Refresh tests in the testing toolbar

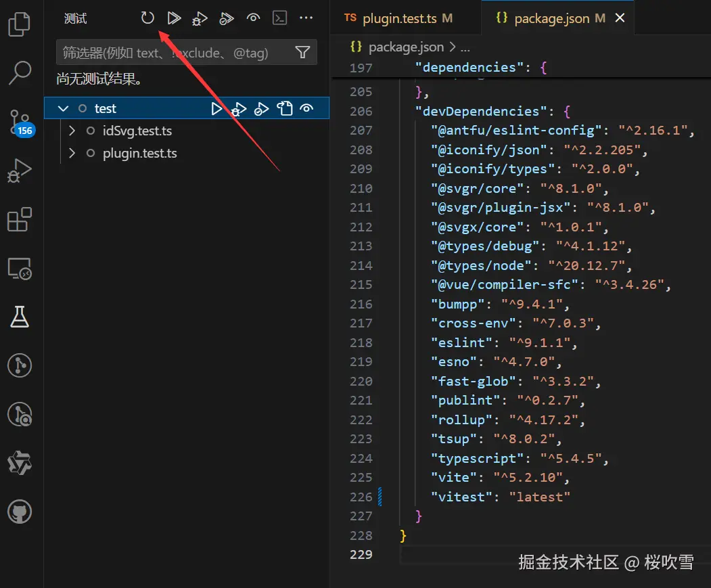tap(147, 18)
